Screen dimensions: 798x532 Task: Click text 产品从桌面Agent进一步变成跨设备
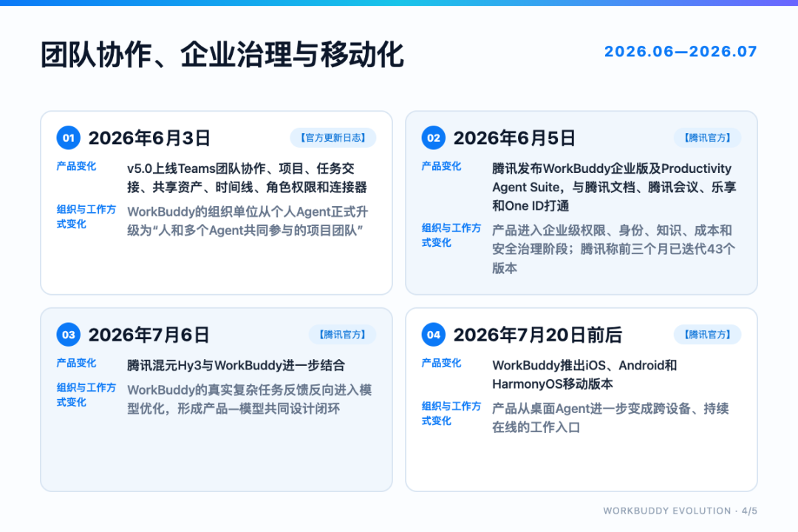click(x=591, y=409)
